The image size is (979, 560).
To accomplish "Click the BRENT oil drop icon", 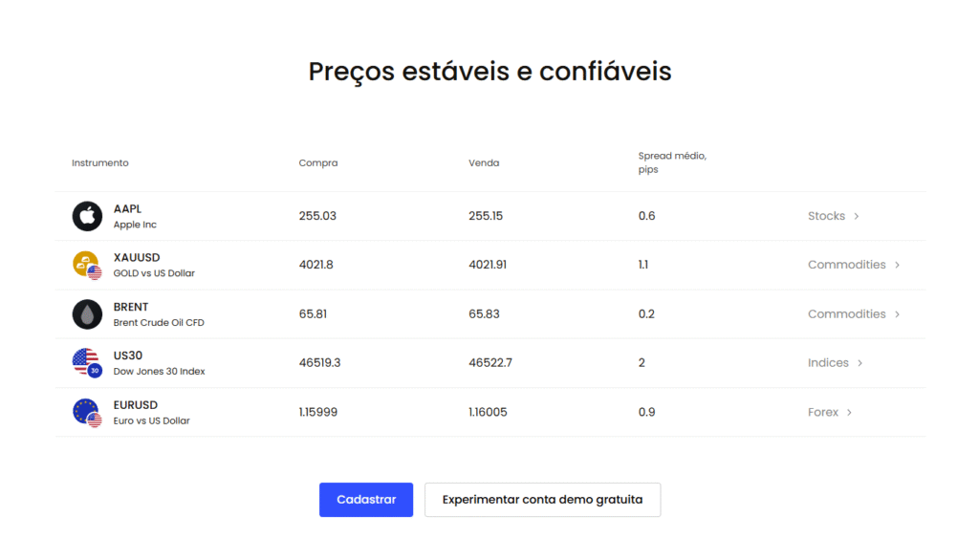I will [x=87, y=313].
